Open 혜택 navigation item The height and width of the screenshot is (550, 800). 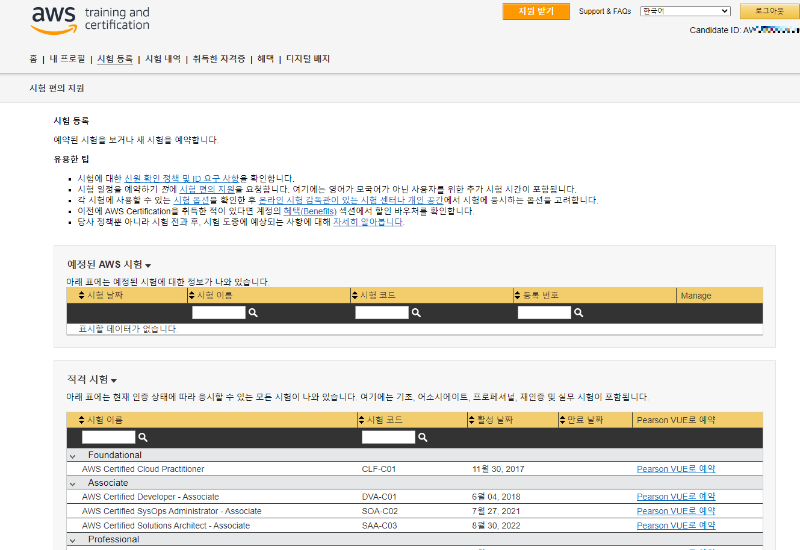coord(265,59)
